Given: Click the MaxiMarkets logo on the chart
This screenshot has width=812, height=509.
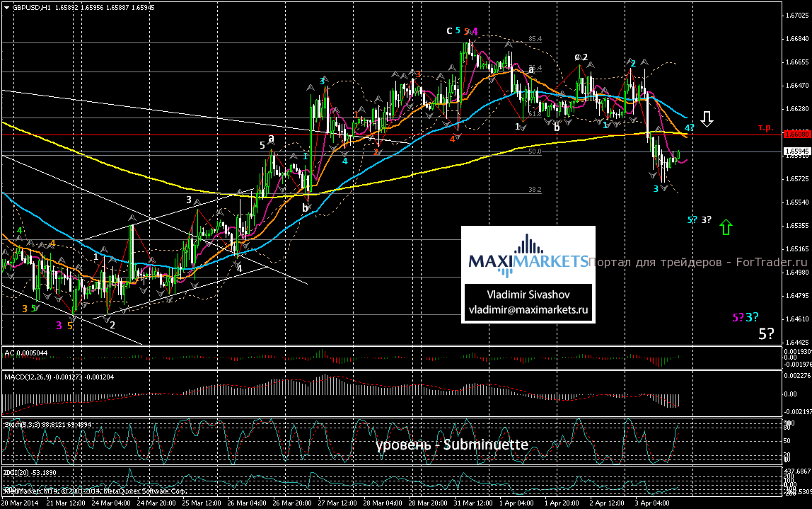Looking at the screenshot, I should (x=528, y=256).
